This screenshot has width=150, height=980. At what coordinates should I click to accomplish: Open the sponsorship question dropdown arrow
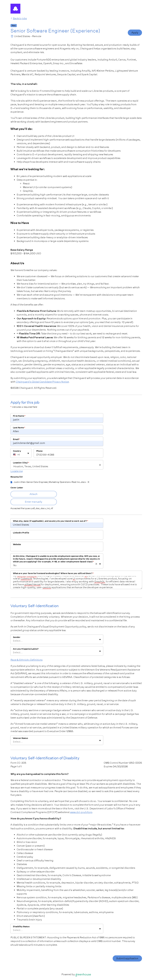[100, 564]
